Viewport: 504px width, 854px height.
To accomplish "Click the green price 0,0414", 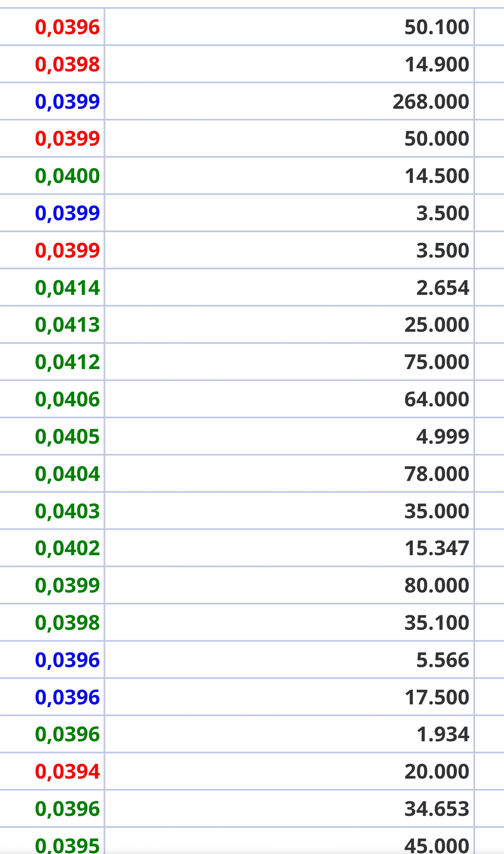I will pos(67,288).
